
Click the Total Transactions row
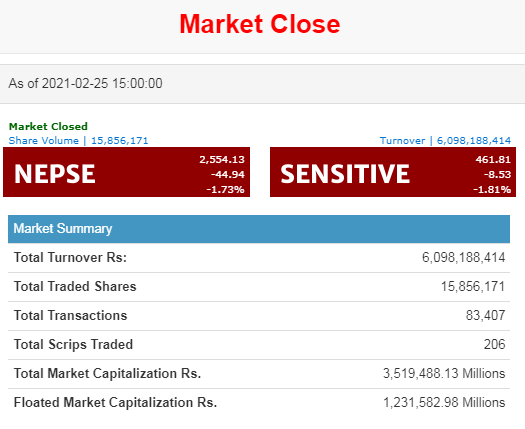click(x=259, y=316)
